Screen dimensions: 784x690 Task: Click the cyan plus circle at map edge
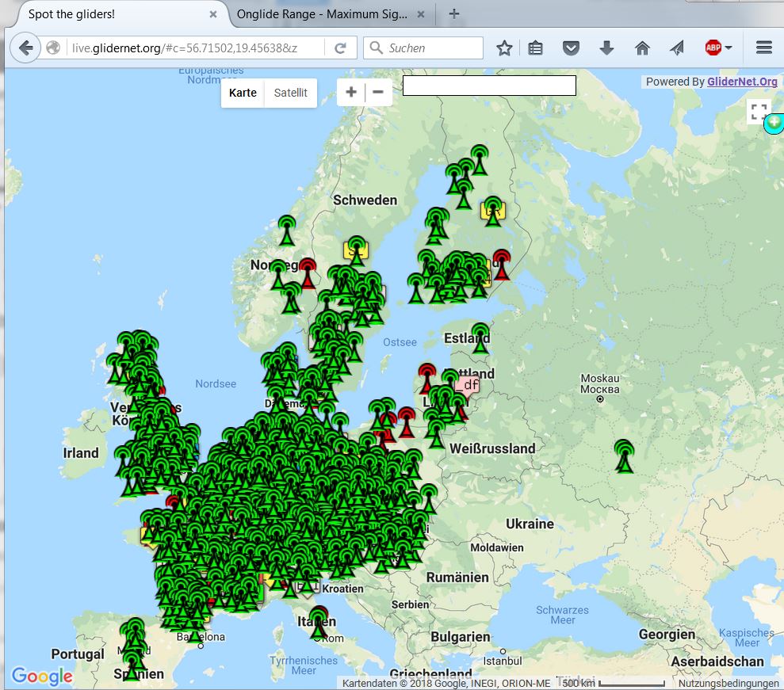[774, 123]
